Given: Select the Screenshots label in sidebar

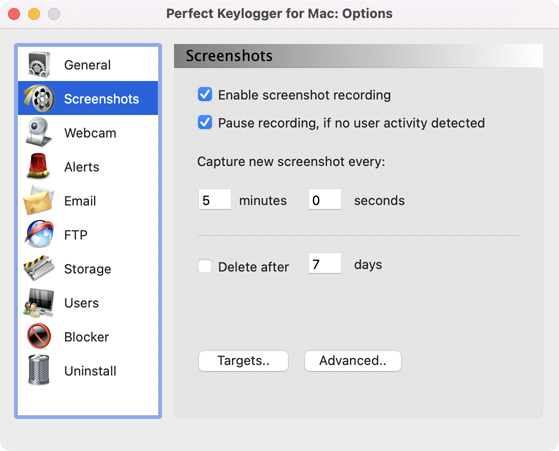Looking at the screenshot, I should tap(102, 99).
